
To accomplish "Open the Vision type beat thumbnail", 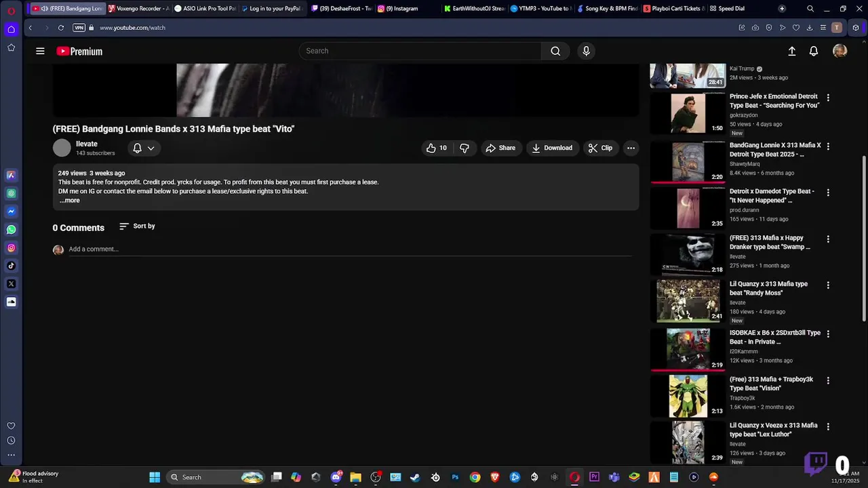I will [x=688, y=396].
